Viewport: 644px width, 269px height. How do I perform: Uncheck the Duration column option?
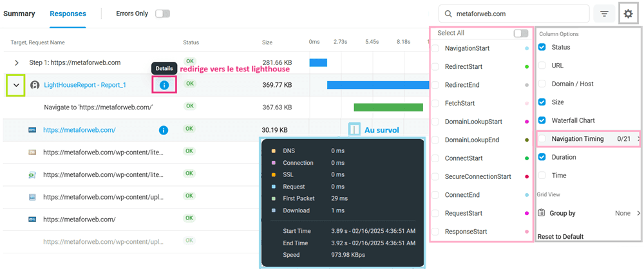pyautogui.click(x=542, y=157)
